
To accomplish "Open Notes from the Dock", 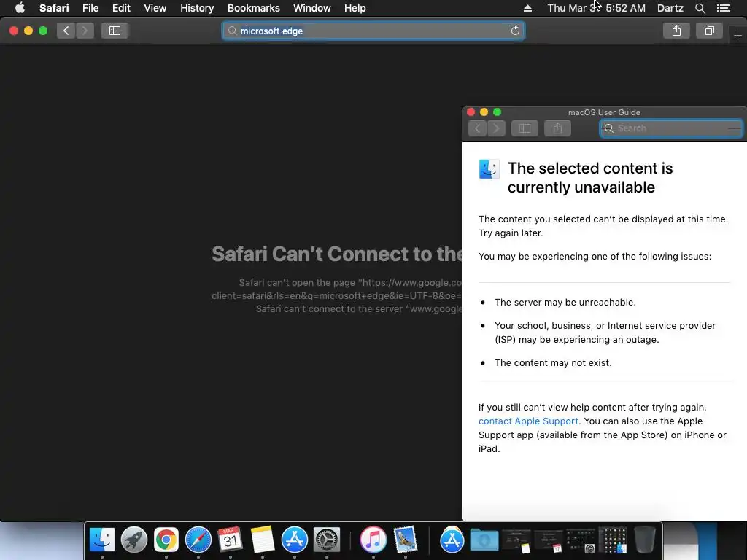I will point(263,540).
